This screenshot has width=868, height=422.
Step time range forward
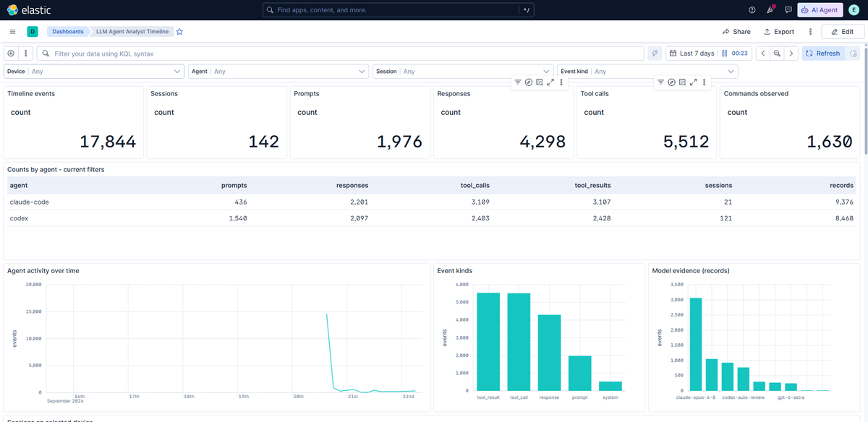click(791, 53)
